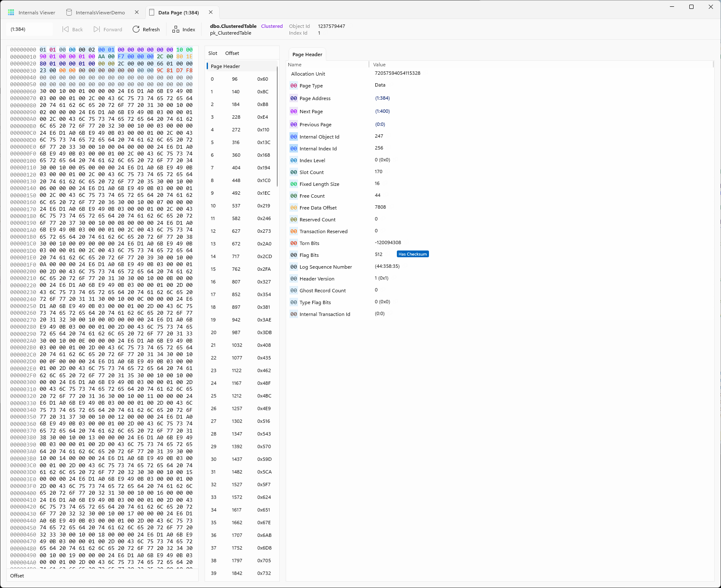Screen dimensions: 721x588
Task: Switch to the InternalsViewerDemo tab
Action: (x=100, y=13)
